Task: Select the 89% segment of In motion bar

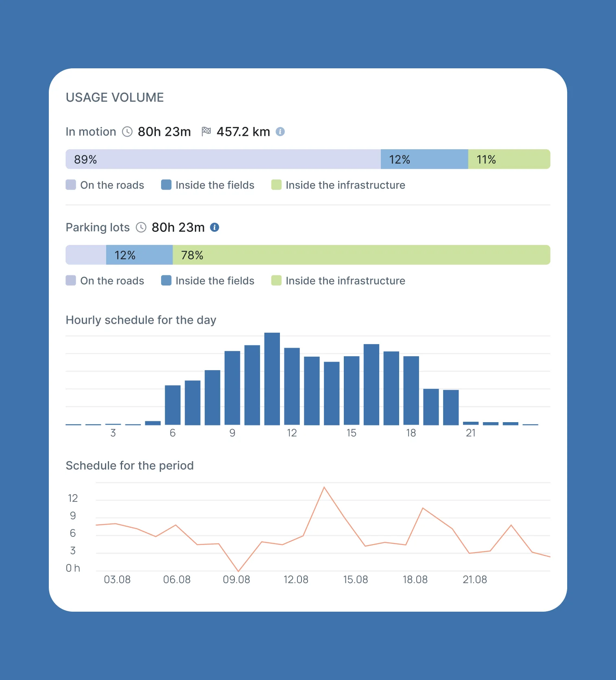Action: pos(223,159)
